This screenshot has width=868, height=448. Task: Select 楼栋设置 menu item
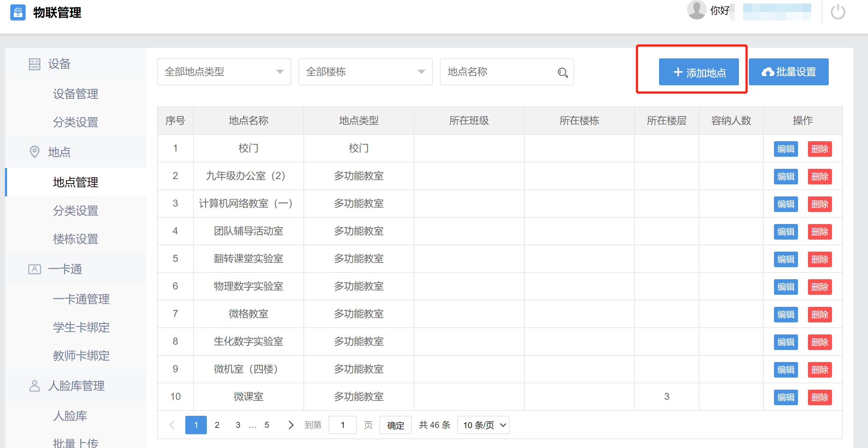click(x=75, y=239)
